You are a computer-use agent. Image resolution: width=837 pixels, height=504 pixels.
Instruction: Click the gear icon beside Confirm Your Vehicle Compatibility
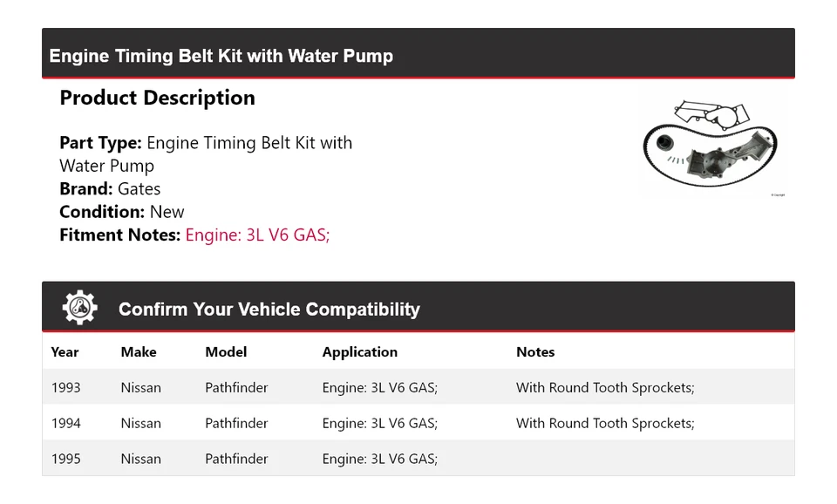(x=80, y=308)
